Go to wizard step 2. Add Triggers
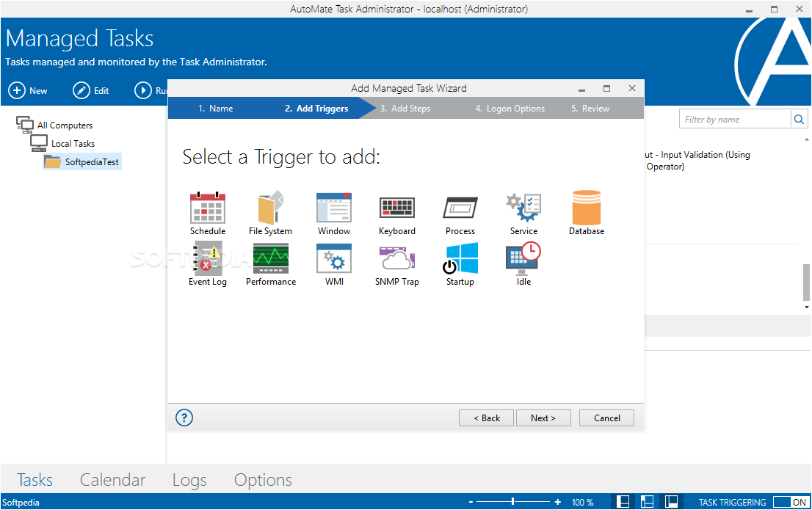Image resolution: width=812 pixels, height=510 pixels. click(316, 108)
